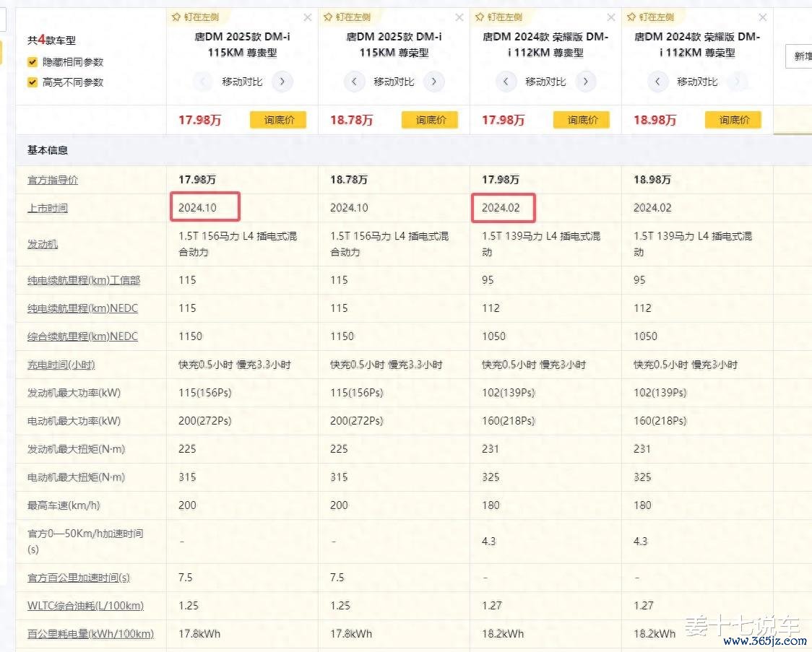Screen dimensions: 812x652
Task: Remove 2024款 荣耀版 112KM 尊贵型 from comparison
Action: point(611,17)
